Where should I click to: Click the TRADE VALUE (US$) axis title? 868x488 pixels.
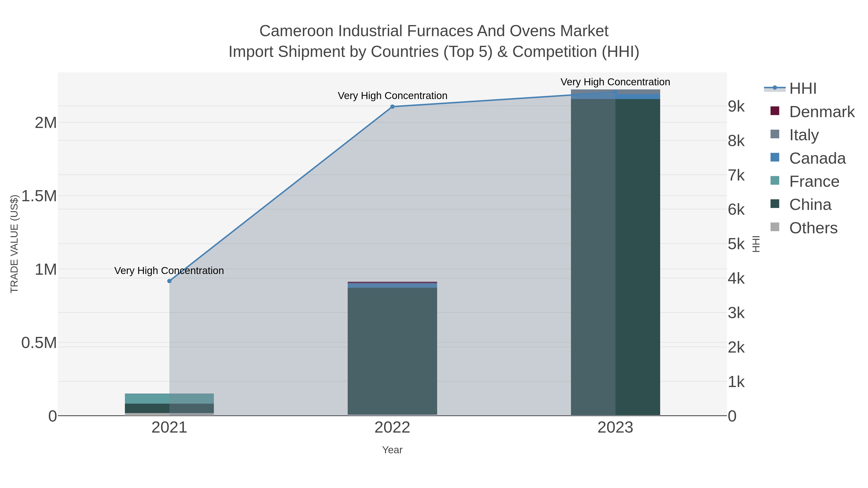click(14, 244)
